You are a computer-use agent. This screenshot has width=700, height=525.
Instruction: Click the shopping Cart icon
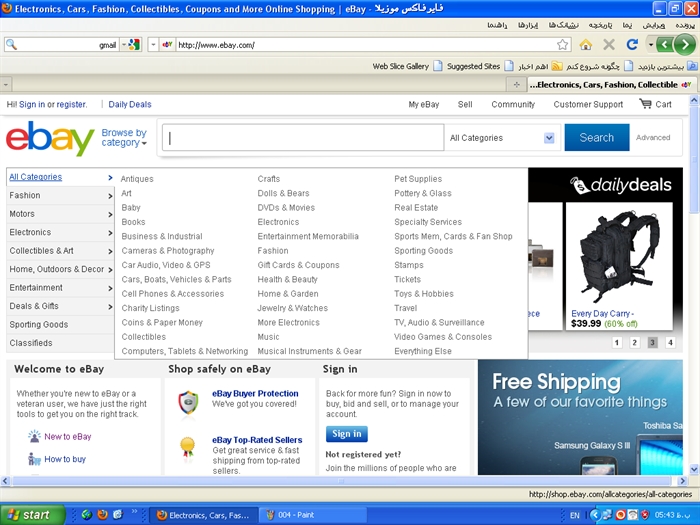click(645, 104)
